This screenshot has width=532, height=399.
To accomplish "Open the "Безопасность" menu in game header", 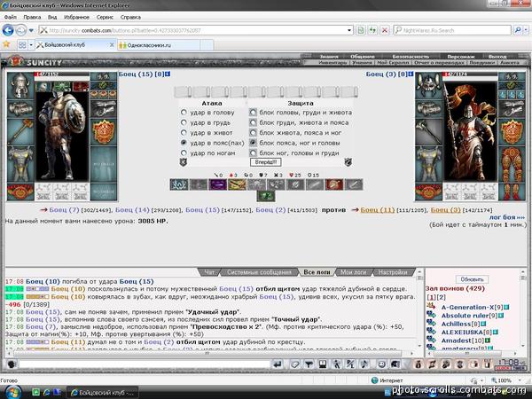I will [x=411, y=57].
